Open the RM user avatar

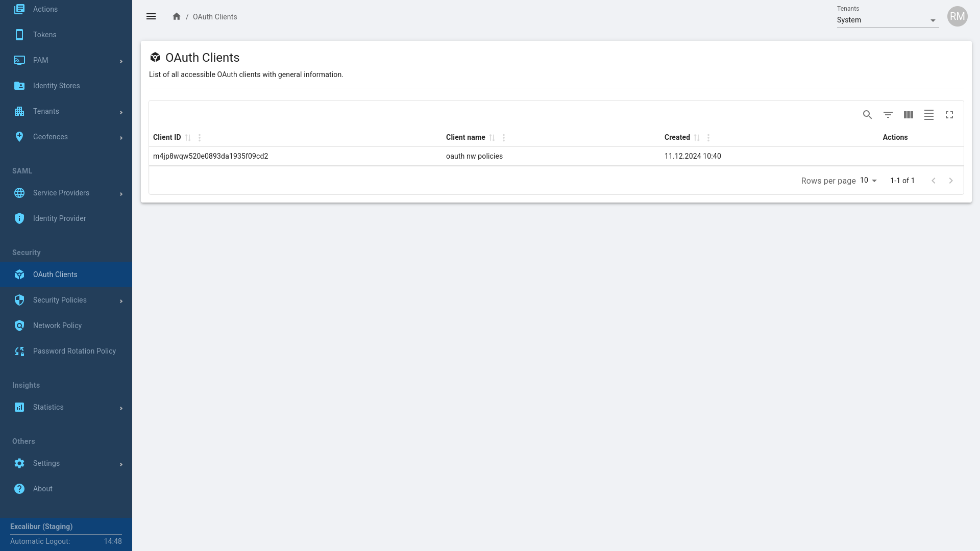click(x=957, y=17)
